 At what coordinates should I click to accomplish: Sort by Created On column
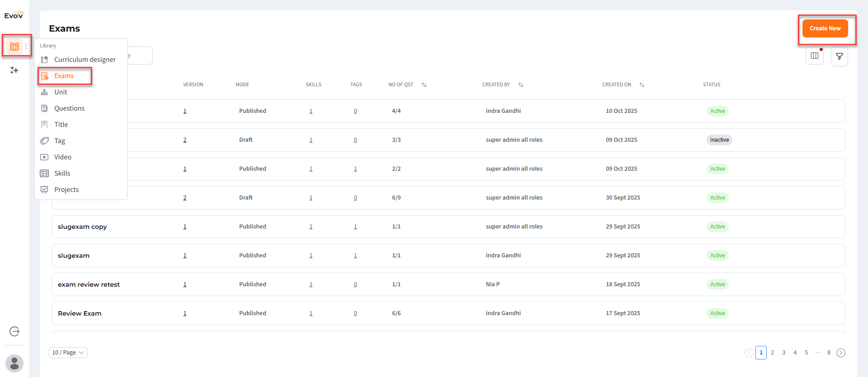pyautogui.click(x=642, y=85)
